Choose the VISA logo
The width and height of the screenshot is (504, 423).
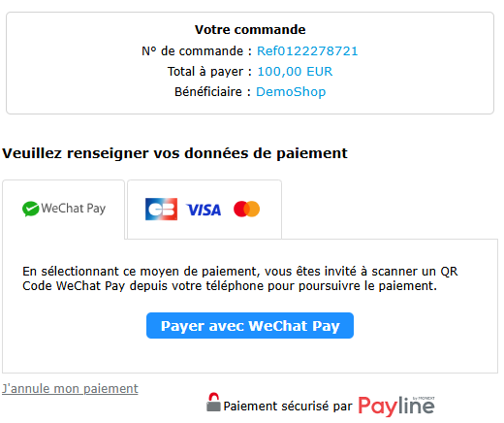204,210
